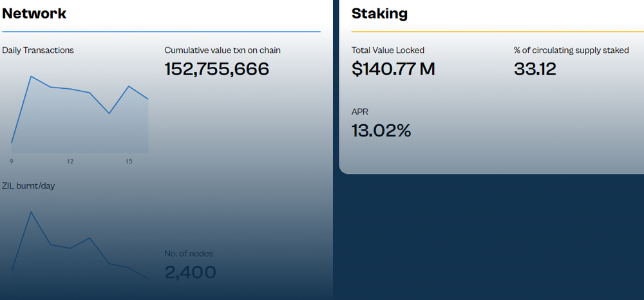
Task: Click the 33.12 staked percentage
Action: (535, 69)
